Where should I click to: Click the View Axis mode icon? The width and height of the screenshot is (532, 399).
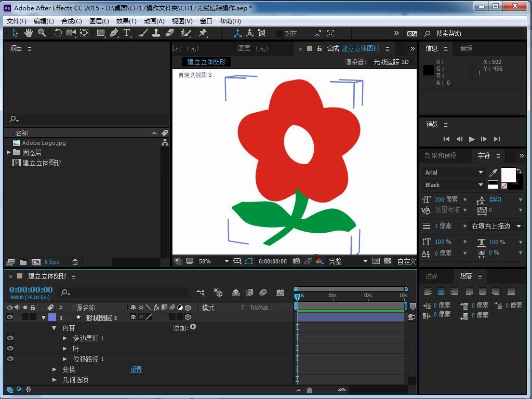pyautogui.click(x=262, y=33)
